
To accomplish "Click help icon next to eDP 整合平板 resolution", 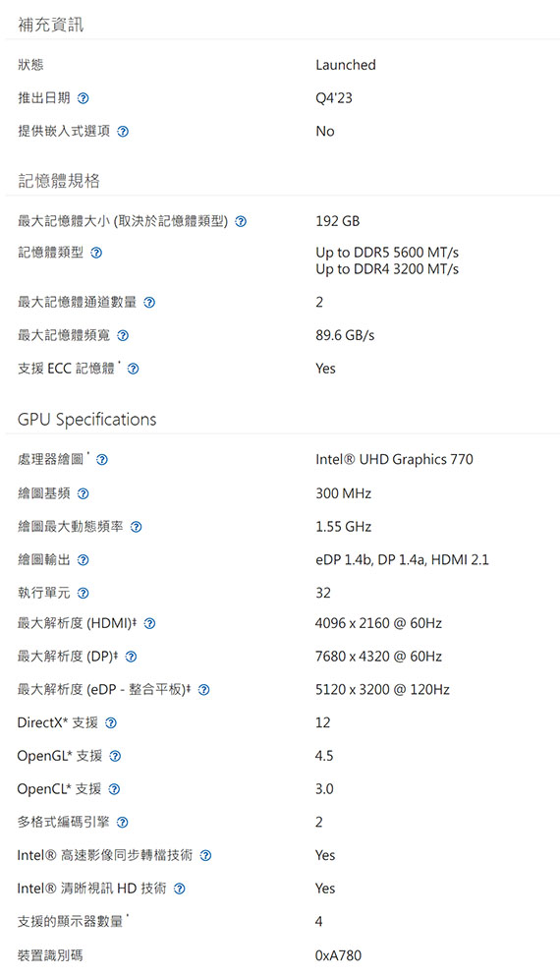I will click(203, 690).
